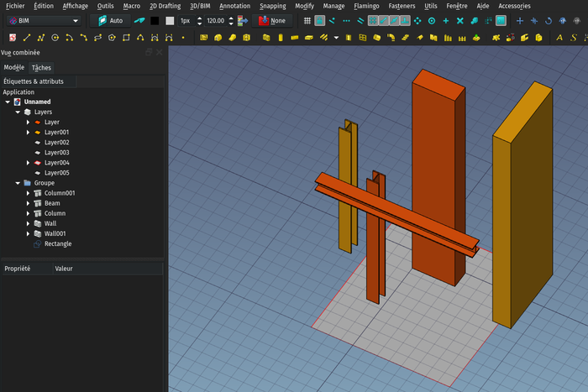The width and height of the screenshot is (588, 392).
Task: Click the snap lock icon
Action: 319,20
